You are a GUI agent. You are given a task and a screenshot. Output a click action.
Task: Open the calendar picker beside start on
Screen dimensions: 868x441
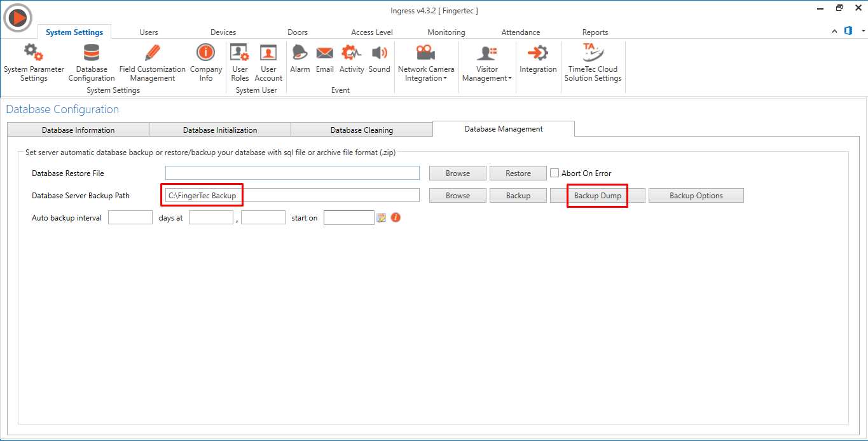click(382, 218)
